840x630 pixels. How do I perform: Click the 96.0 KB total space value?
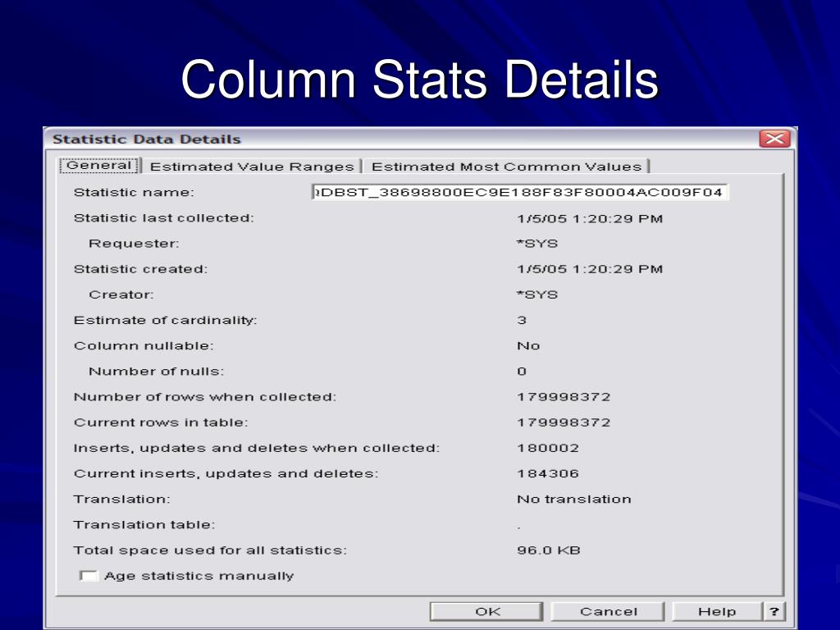(x=548, y=550)
